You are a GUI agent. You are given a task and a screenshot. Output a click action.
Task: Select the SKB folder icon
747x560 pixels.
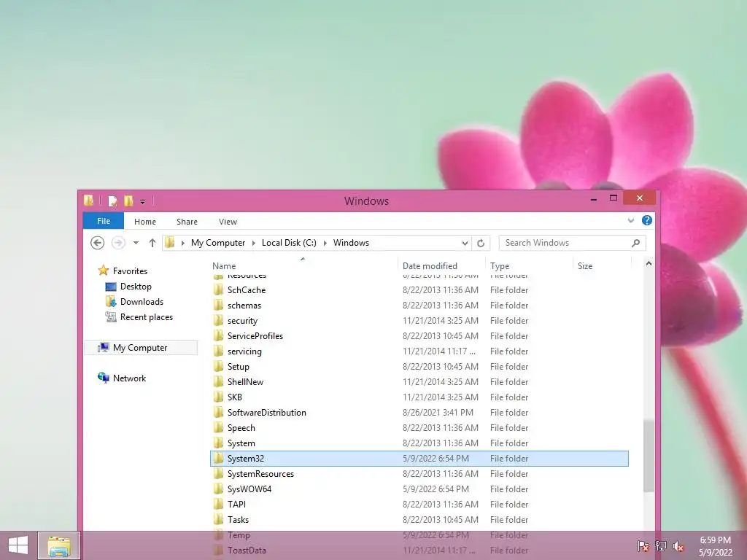[218, 397]
